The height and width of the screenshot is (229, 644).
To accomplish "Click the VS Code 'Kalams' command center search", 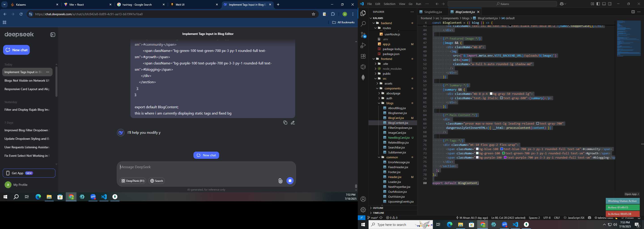I will (502, 4).
